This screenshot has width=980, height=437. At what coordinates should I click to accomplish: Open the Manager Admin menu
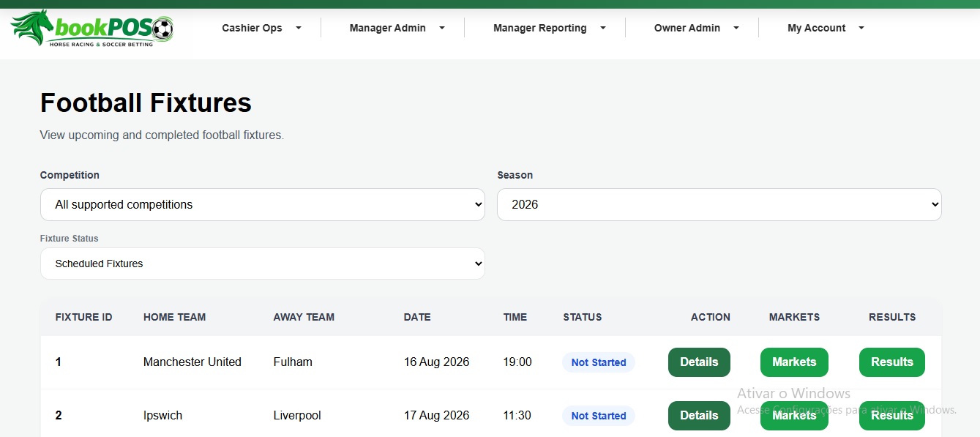397,28
